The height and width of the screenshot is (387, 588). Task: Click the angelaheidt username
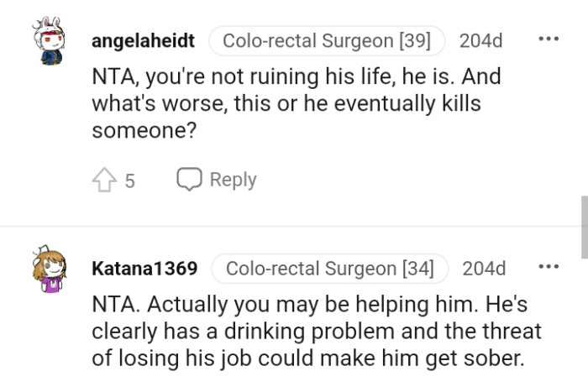[x=143, y=40]
